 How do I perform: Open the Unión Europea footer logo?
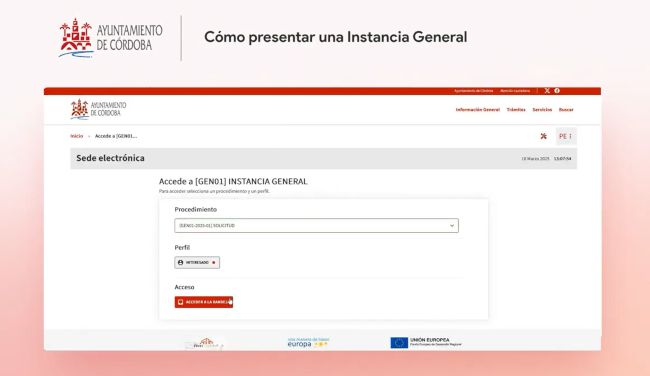click(426, 342)
